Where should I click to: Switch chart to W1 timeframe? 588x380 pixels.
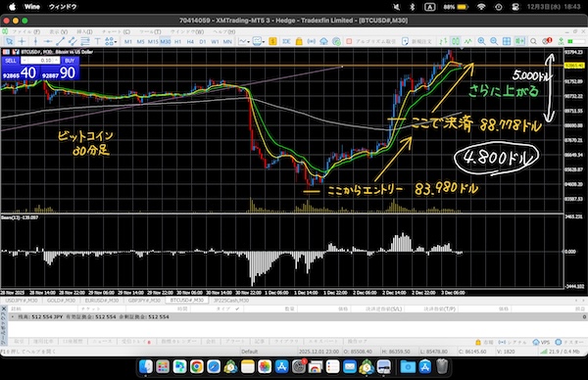pos(215,41)
